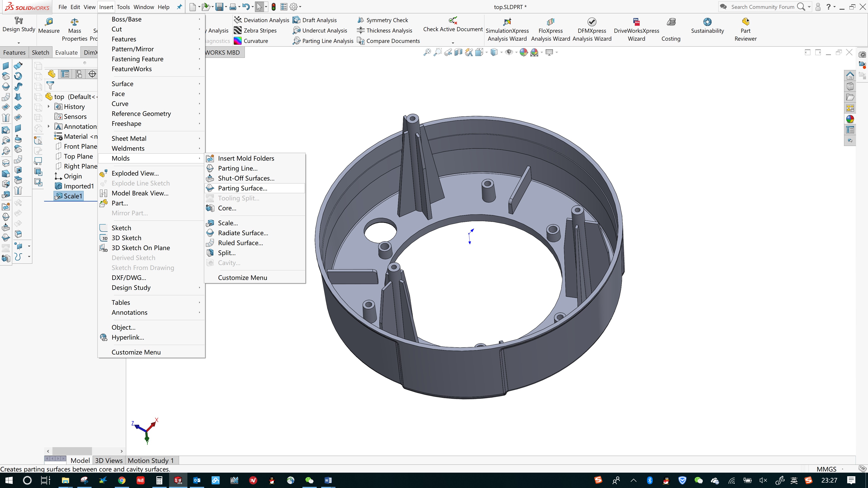Click Zebra Stripes icon
The image size is (868, 488).
(238, 30)
